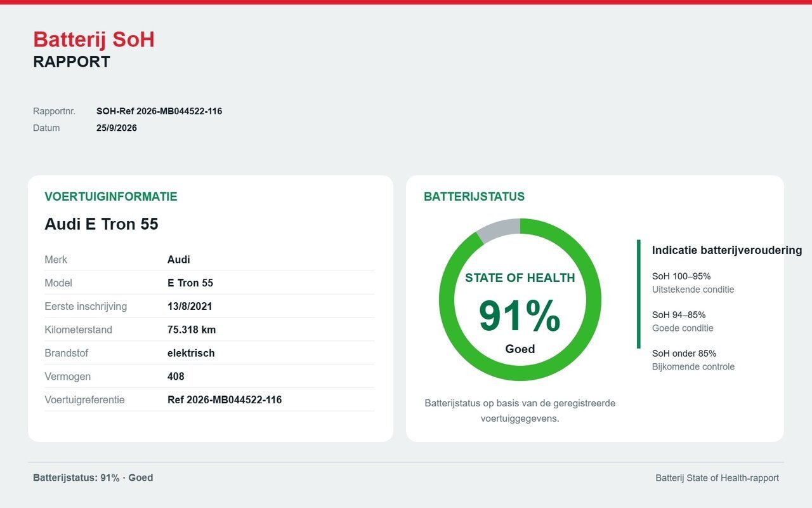Click the 'Indicatie batterijveroudering' legend heading
812x508 pixels.
pos(727,250)
